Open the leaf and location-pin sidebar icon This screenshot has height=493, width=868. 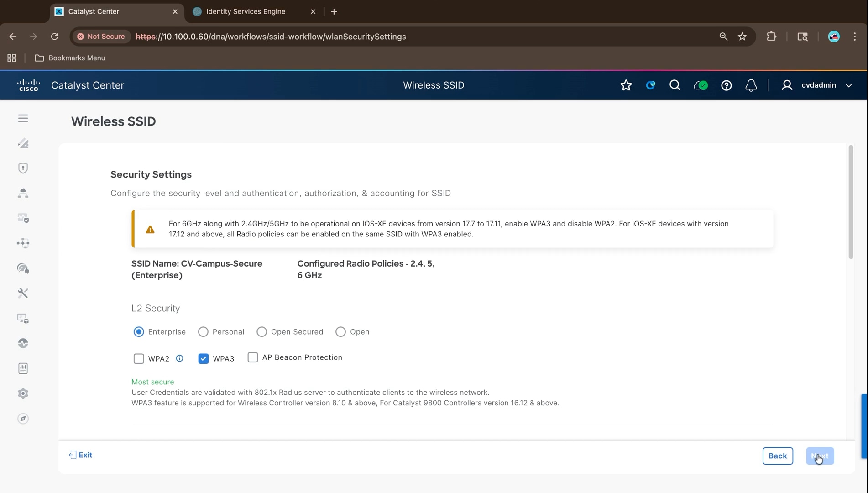pos(23,268)
